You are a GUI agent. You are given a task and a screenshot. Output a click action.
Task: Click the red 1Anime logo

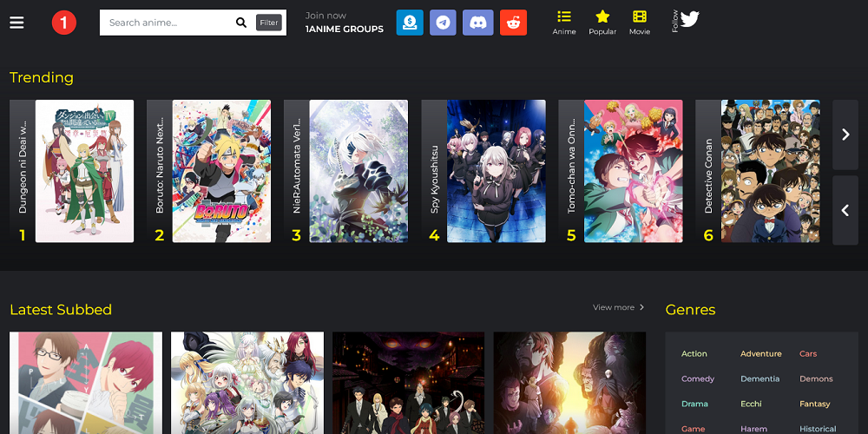pos(64,23)
